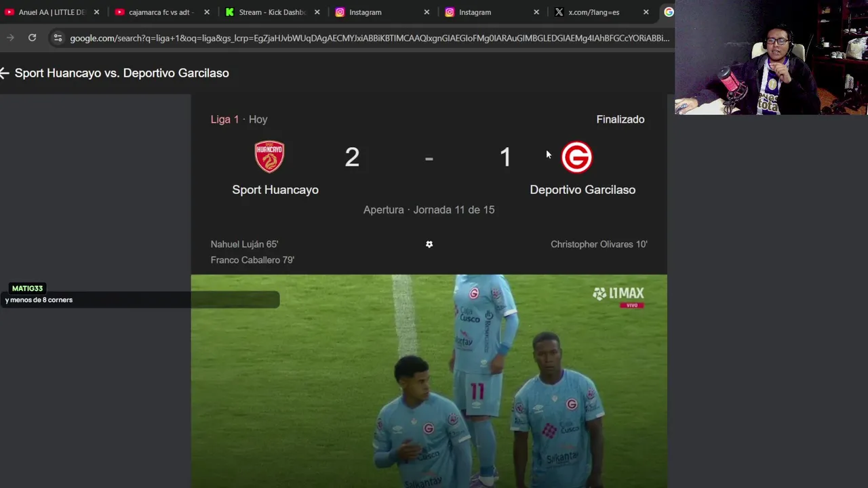Open the site information icon in address bar
The image size is (868, 488).
coord(58,38)
